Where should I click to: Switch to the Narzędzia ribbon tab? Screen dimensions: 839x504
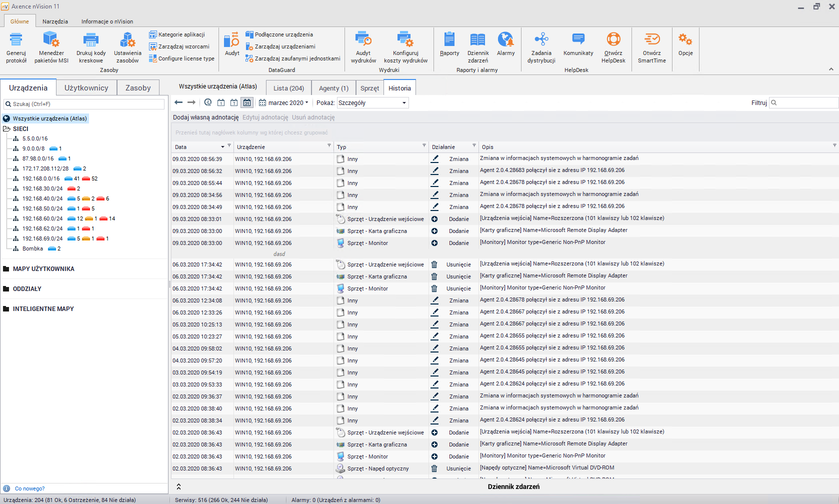[x=55, y=21]
